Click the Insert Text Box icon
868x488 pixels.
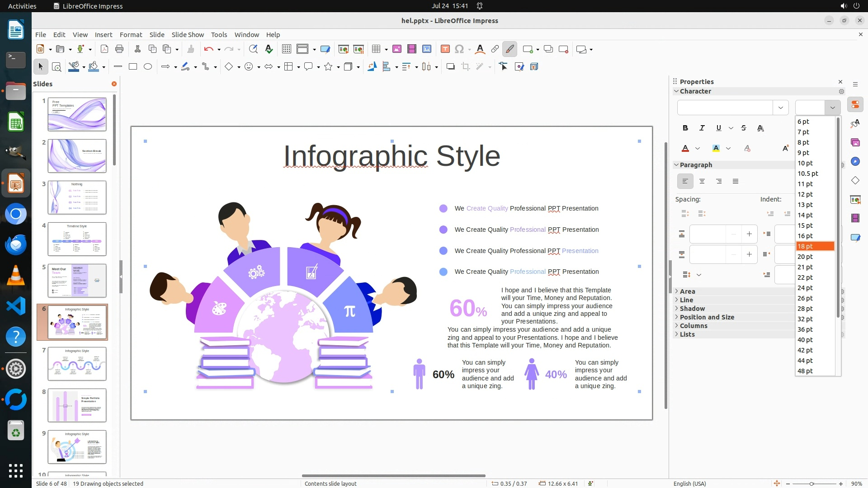pyautogui.click(x=445, y=49)
